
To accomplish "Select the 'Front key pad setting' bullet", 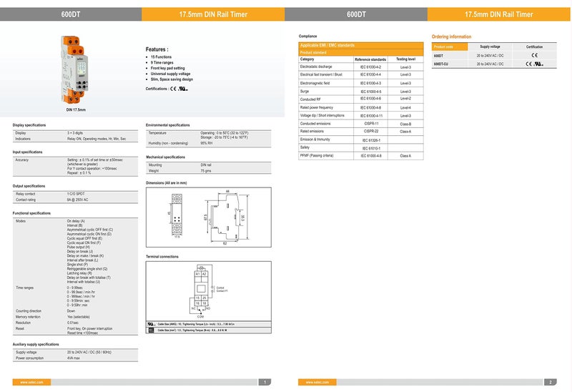I will [x=167, y=68].
